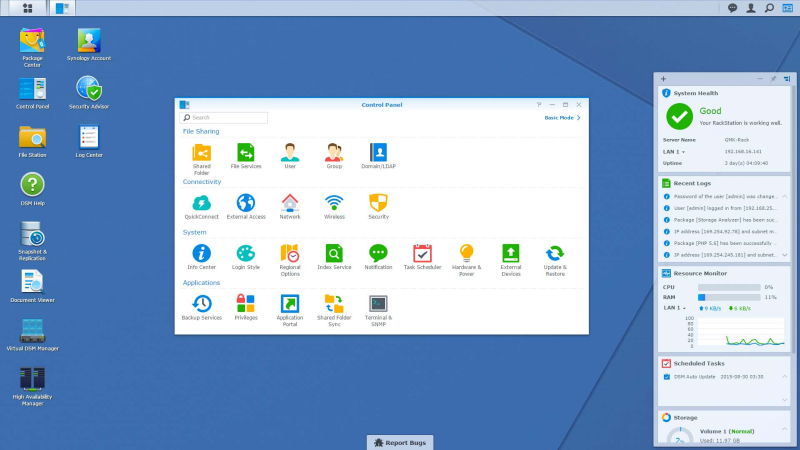Pin the widget panel with the pin icon
Image resolution: width=800 pixels, height=450 pixels.
coord(772,78)
